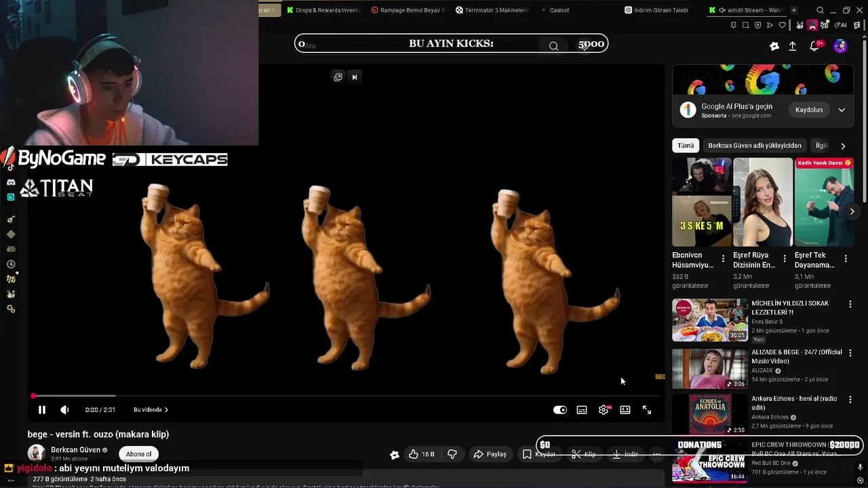Open 'Eşref Tek Dayanama' Shorts thumbnail

824,202
